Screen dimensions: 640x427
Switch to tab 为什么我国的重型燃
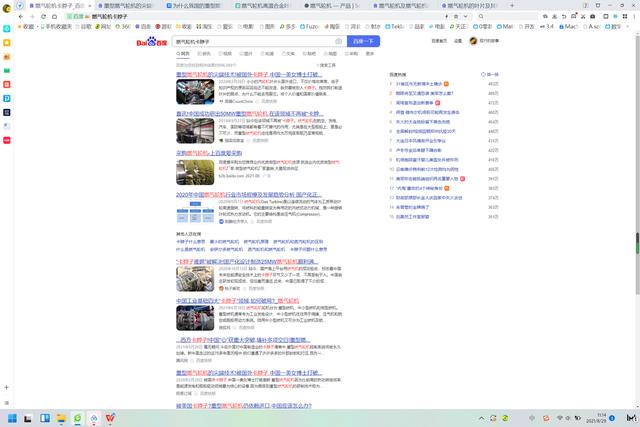[193, 6]
